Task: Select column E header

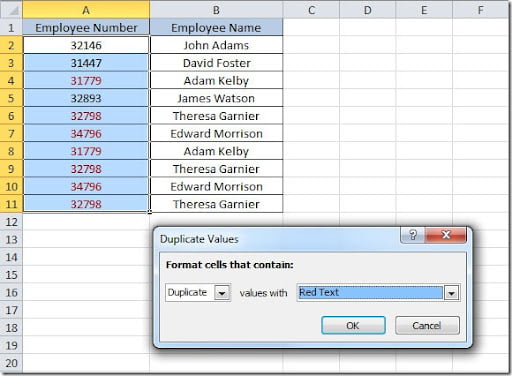Action: click(424, 10)
